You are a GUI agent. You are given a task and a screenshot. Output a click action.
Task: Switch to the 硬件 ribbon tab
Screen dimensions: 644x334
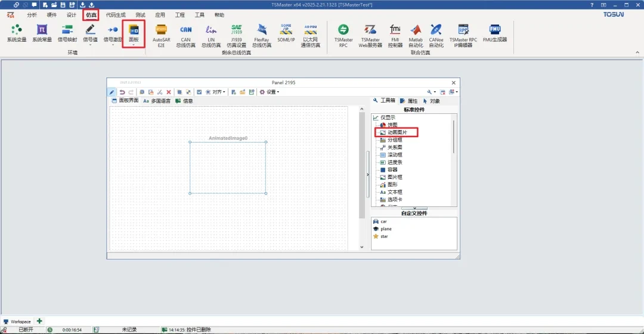[51, 15]
